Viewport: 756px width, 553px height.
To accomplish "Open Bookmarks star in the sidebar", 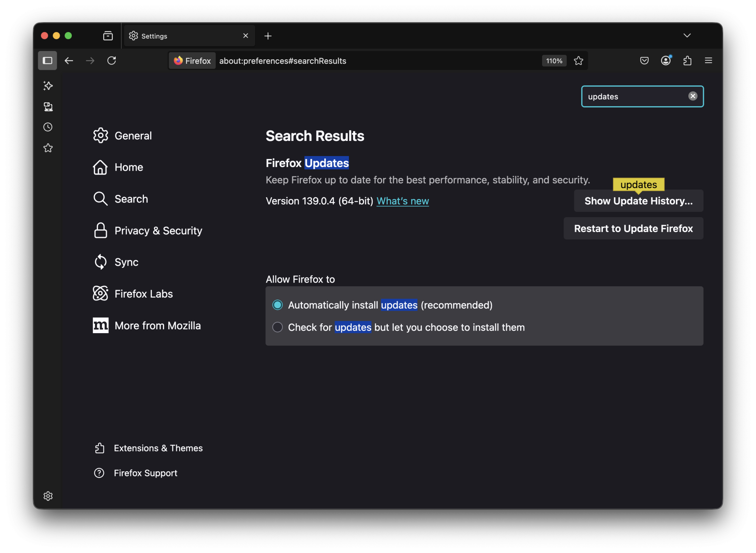I will (x=48, y=148).
